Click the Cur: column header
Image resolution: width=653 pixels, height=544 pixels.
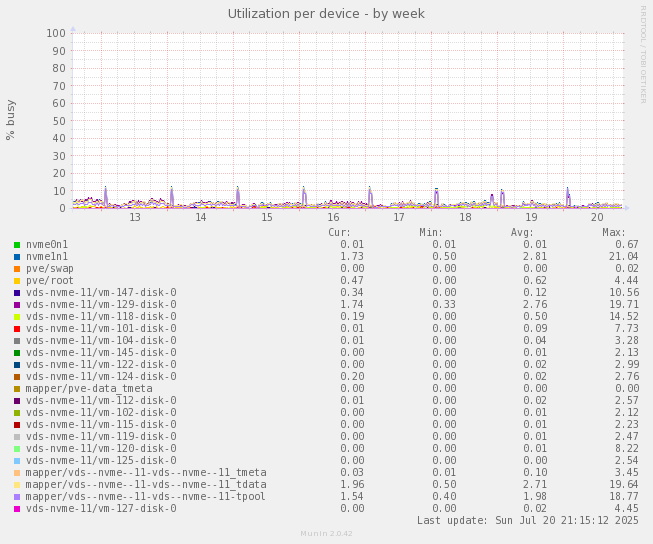339,232
